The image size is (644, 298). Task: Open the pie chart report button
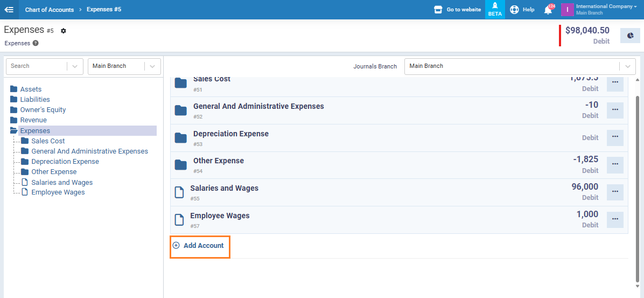[630, 36]
